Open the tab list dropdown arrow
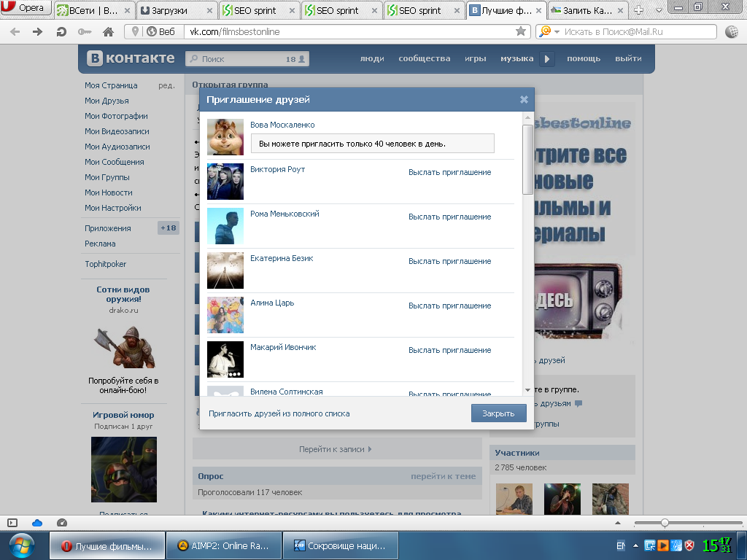747x560 pixels. tap(659, 10)
